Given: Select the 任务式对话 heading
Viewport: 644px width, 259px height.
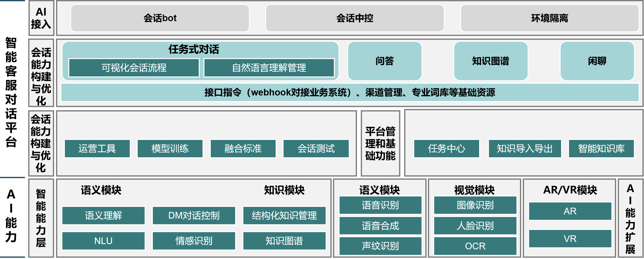Looking at the screenshot, I should tap(194, 49).
